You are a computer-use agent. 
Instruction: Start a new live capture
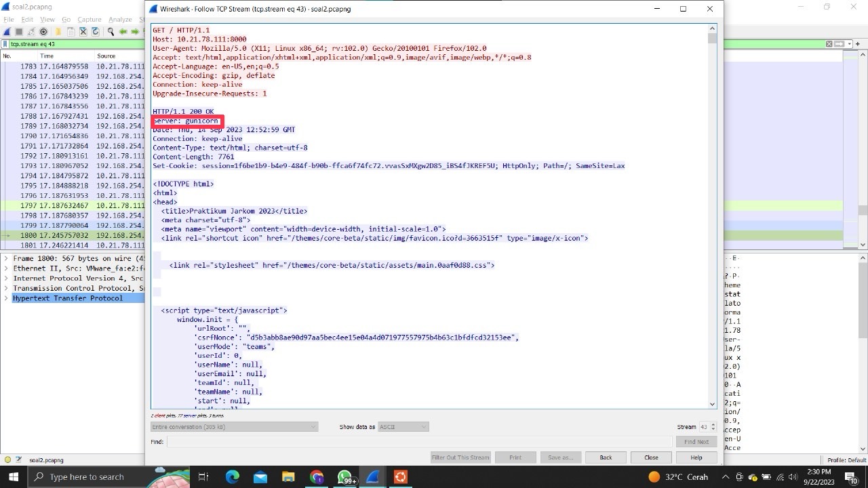tap(7, 31)
